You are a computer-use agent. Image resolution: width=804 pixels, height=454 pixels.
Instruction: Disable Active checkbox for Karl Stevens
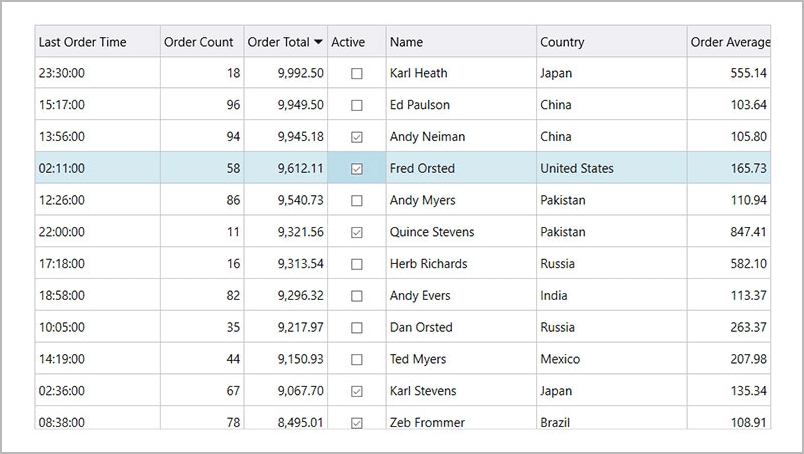(x=357, y=391)
